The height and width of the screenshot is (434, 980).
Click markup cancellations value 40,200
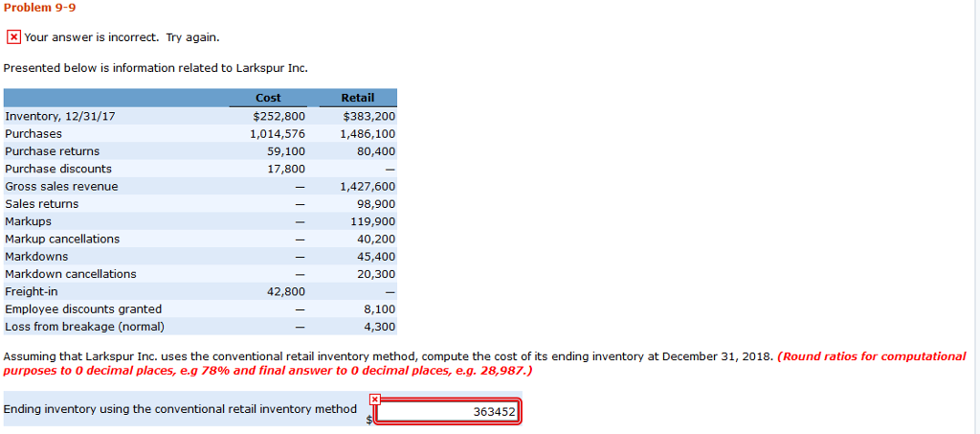click(377, 239)
